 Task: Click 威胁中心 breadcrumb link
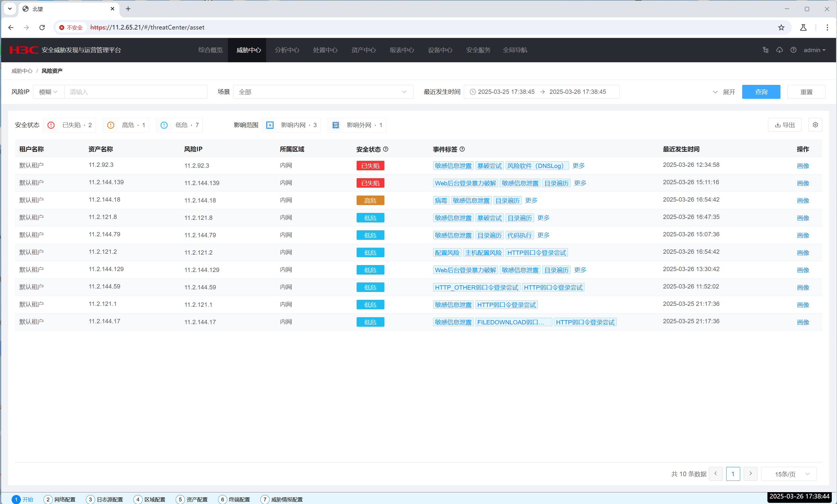coord(22,71)
